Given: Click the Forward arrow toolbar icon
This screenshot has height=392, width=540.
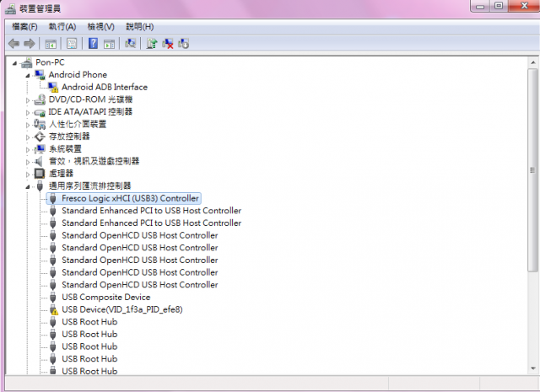Looking at the screenshot, I should coord(30,44).
